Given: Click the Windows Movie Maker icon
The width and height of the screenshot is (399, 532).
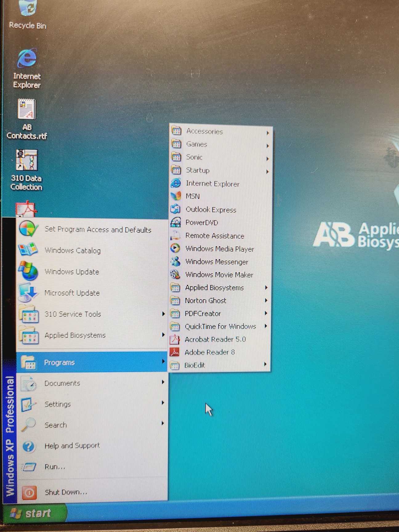Looking at the screenshot, I should point(175,274).
